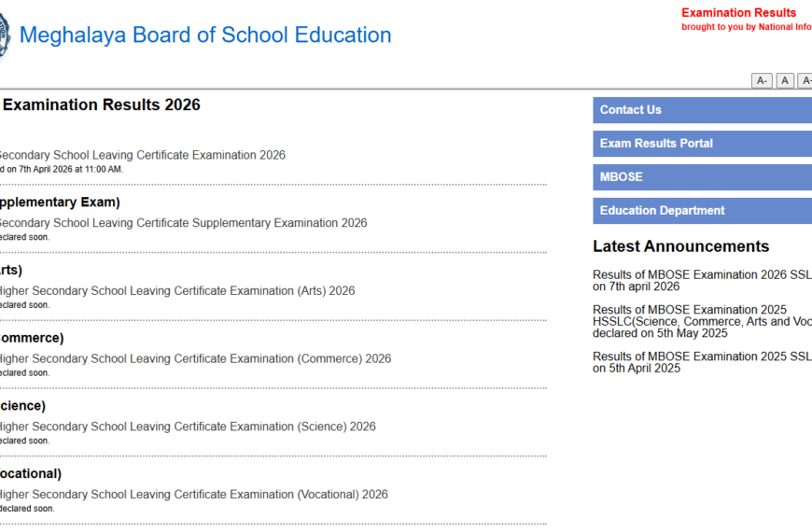Click the 'rts)' section heading
Screen dimensions: 812x532
pos(11,270)
